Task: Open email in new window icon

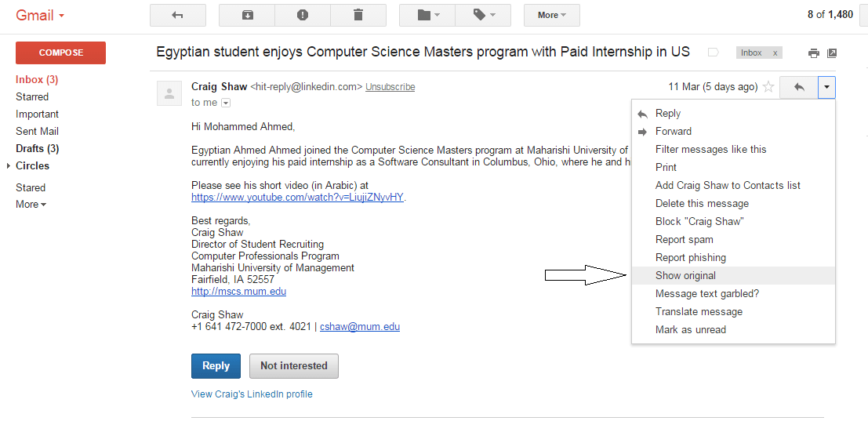Action: (832, 53)
